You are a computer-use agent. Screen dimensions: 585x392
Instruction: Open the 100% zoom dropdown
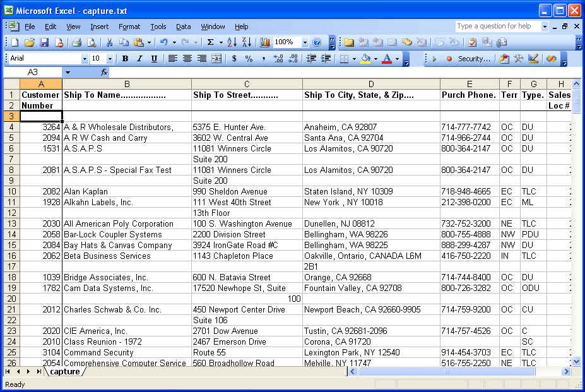coord(305,42)
